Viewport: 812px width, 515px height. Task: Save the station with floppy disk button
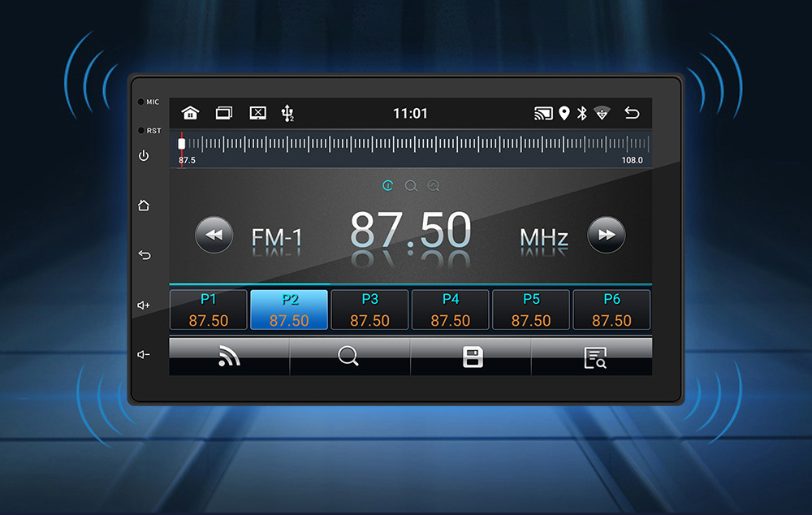click(473, 357)
